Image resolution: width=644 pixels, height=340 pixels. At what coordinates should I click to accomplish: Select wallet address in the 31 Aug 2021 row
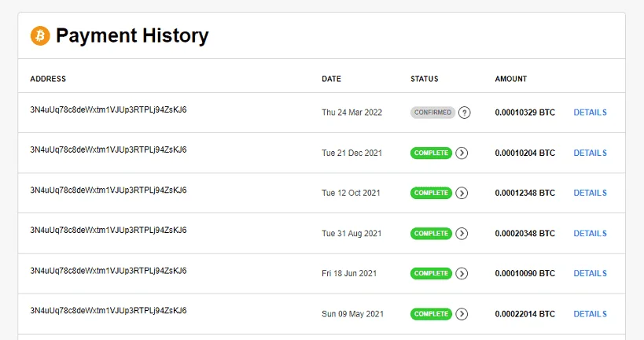point(109,231)
